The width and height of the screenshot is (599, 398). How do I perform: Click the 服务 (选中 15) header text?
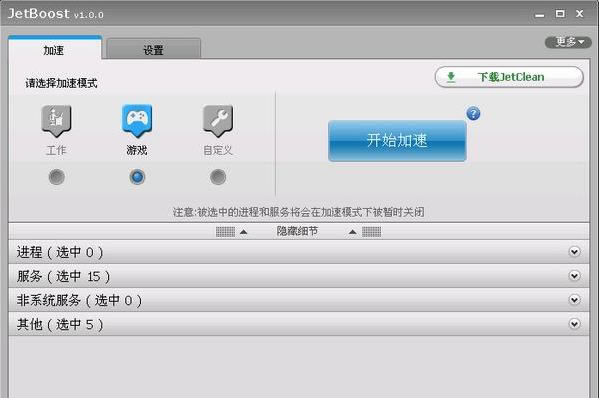(63, 277)
